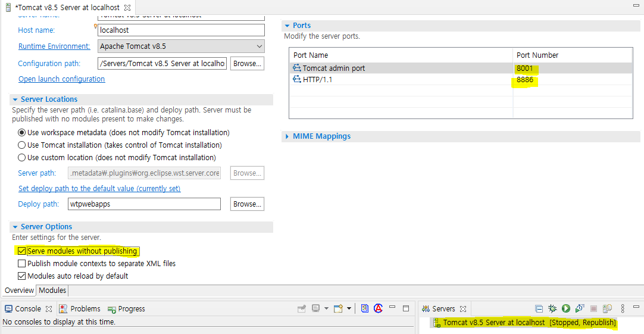
Task: Click into the Deploy path field
Action: [x=144, y=204]
